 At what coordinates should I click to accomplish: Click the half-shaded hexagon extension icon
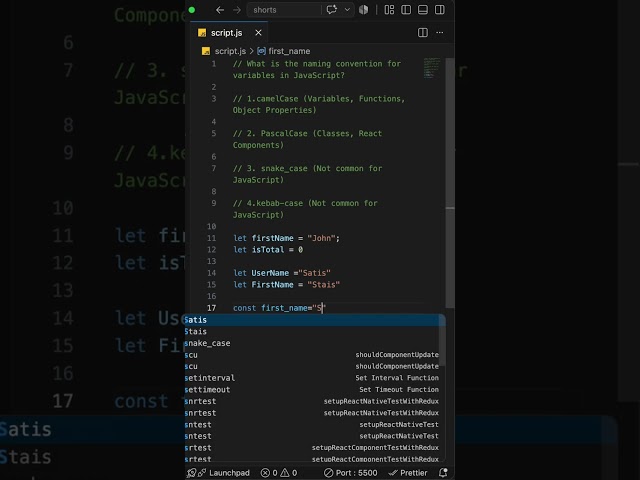point(364,10)
